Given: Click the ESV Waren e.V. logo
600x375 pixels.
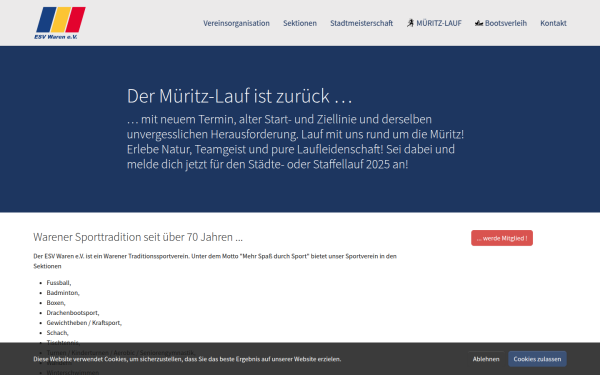Looking at the screenshot, I should pos(60,23).
